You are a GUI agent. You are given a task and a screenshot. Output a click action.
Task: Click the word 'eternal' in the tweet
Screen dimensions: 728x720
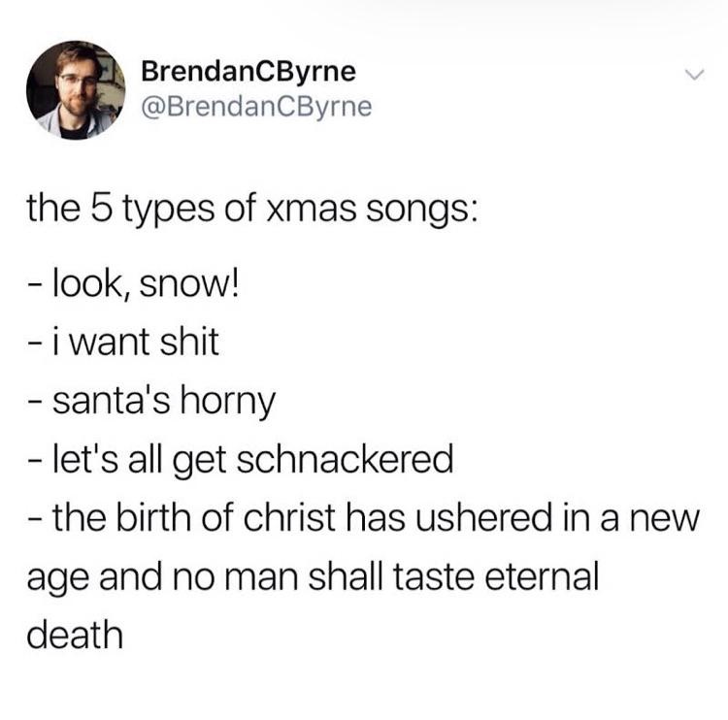click(542, 576)
